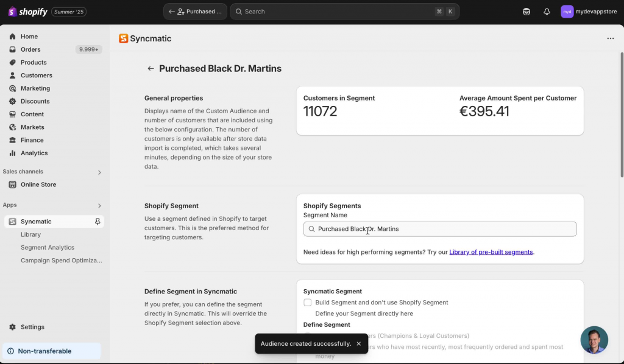Open the mydevappstore account menu
The image size is (624, 364).
coord(589,12)
